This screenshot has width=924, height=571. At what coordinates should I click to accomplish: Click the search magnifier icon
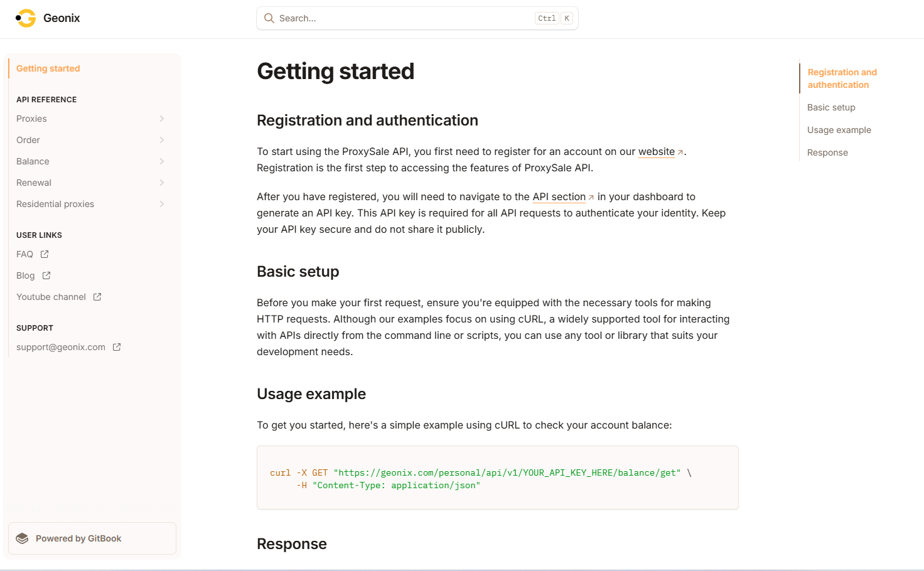click(x=269, y=18)
